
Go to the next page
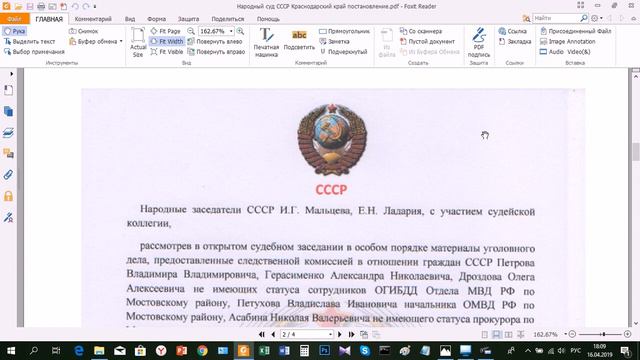[x=340, y=334]
